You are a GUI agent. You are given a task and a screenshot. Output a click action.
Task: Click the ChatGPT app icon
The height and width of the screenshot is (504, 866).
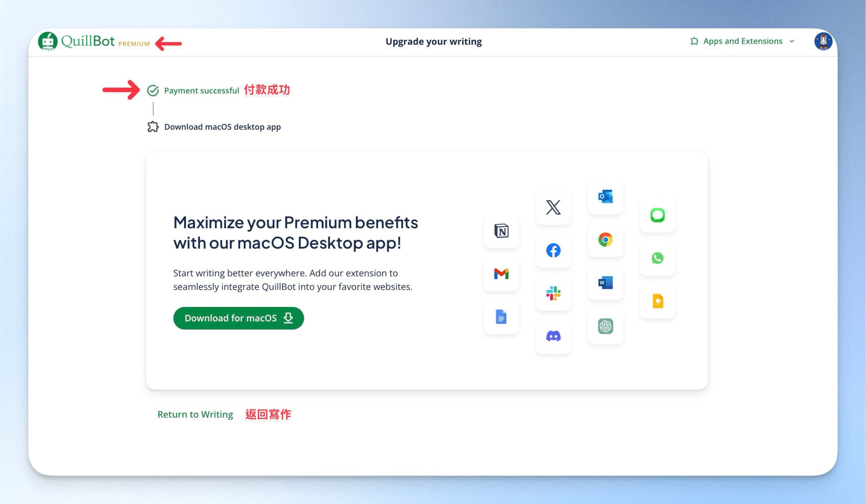(x=605, y=326)
